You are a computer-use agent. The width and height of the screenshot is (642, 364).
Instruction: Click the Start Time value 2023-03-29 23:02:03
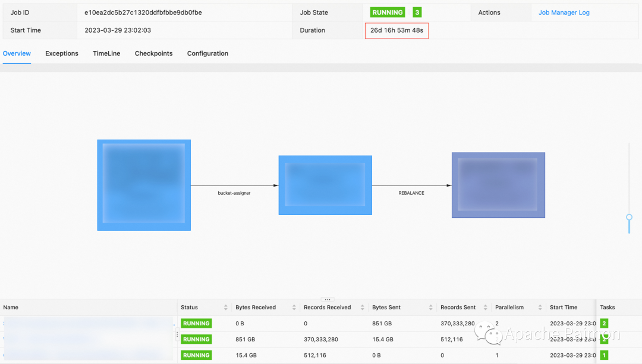point(118,30)
